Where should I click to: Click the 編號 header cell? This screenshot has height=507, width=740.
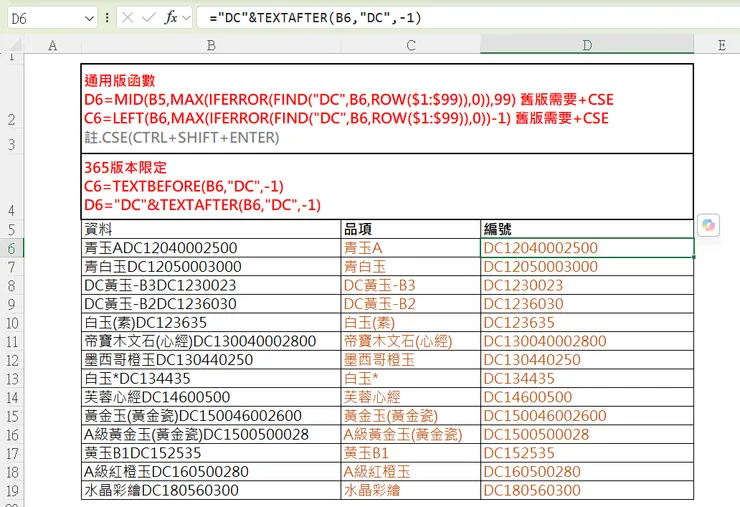point(587,229)
